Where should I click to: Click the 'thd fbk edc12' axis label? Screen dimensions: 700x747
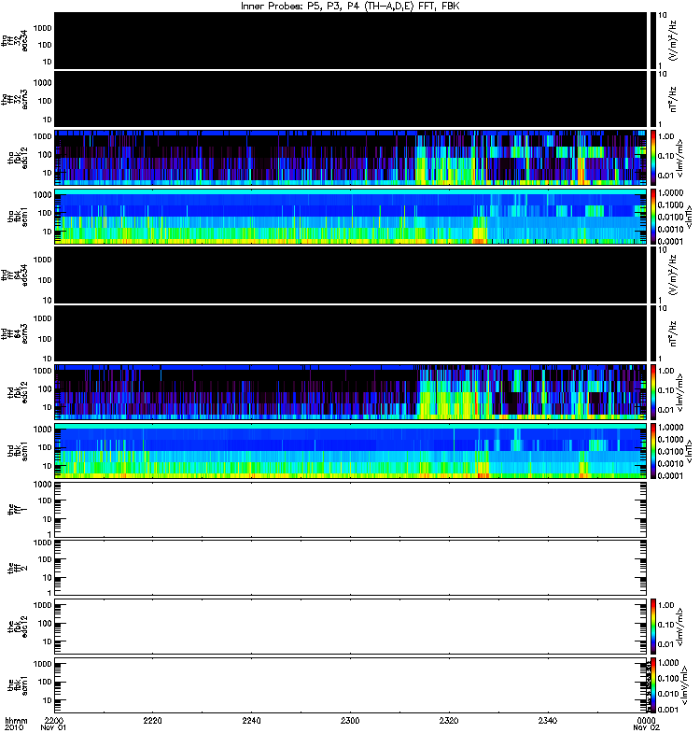tap(18, 392)
